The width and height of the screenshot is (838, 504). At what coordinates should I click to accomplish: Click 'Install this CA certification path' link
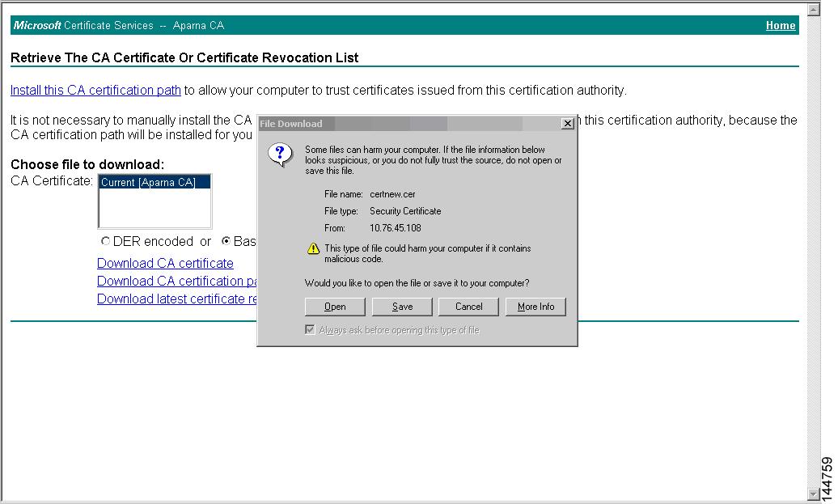coord(95,90)
